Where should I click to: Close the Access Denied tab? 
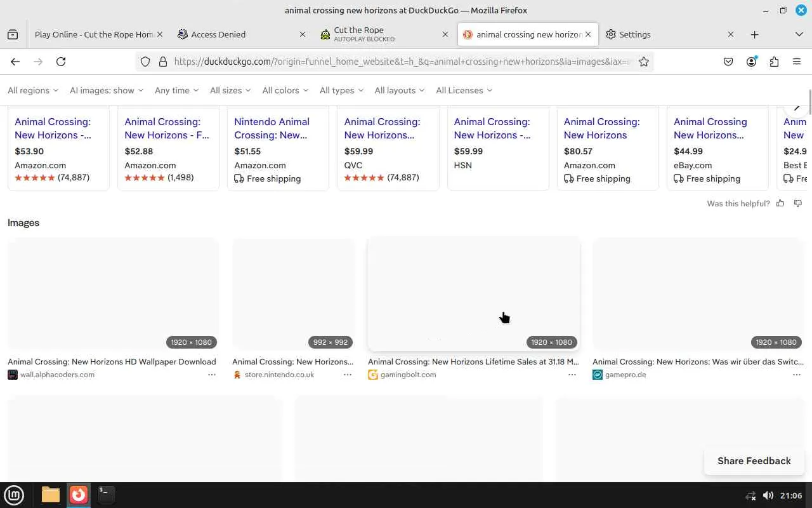click(x=302, y=34)
